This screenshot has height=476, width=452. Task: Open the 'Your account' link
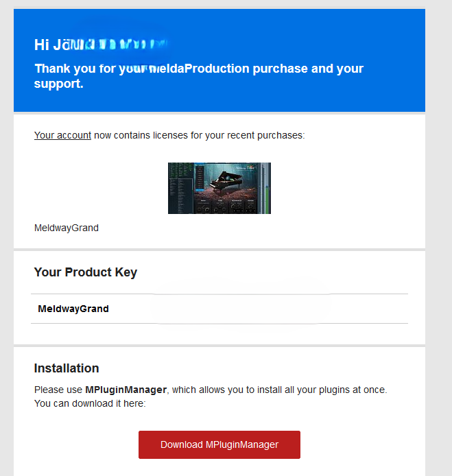coord(62,135)
